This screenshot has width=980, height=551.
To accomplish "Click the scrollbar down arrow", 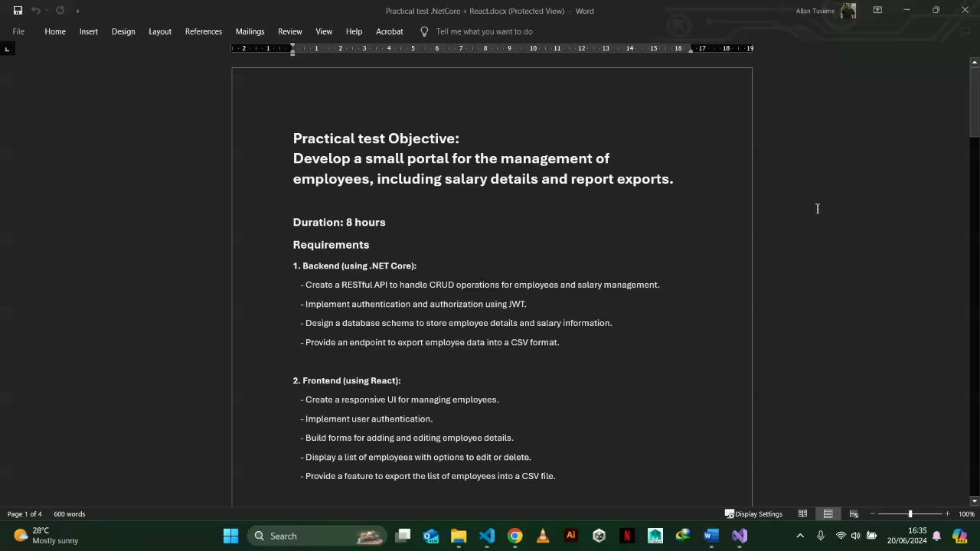I will 974,500.
